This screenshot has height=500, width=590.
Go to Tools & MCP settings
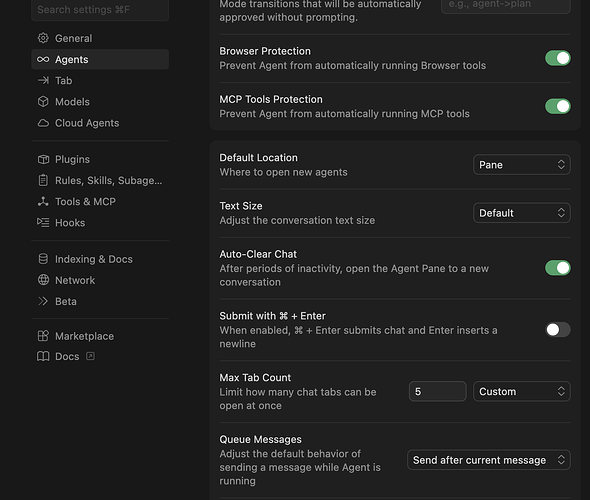tap(100, 202)
